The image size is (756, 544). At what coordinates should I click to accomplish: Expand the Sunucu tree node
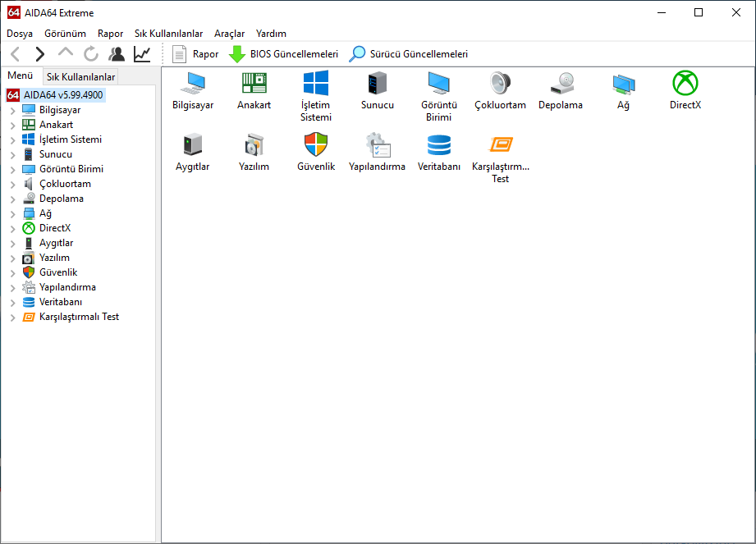click(13, 155)
